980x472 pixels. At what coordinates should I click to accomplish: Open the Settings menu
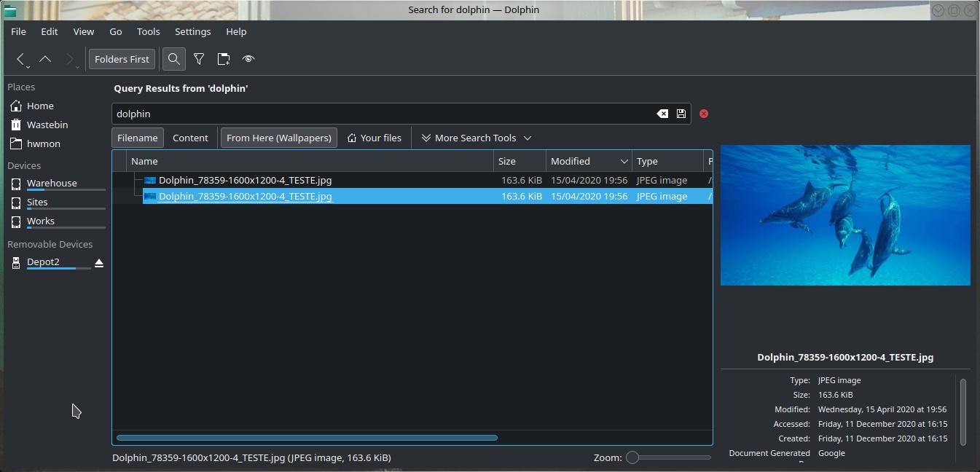(192, 31)
